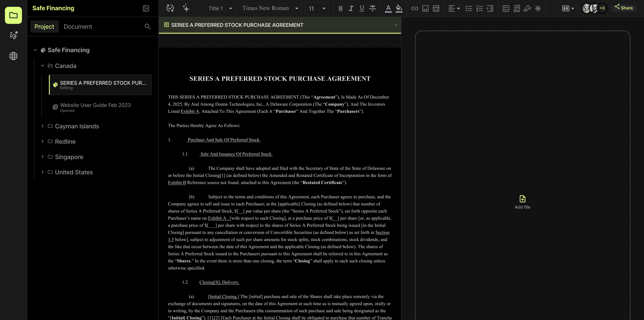Image resolution: width=644 pixels, height=320 pixels.
Task: Click the sync check icon in the toolbar
Action: [170, 8]
